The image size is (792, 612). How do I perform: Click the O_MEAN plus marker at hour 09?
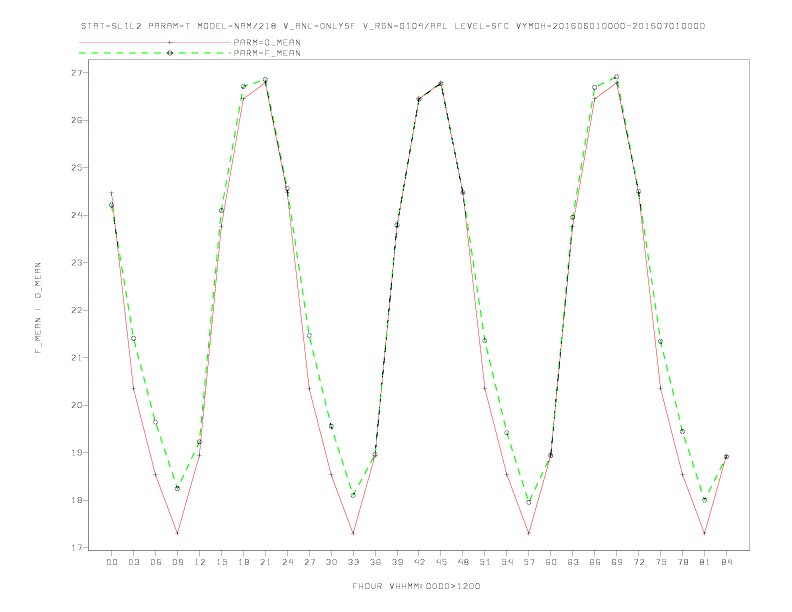177,533
